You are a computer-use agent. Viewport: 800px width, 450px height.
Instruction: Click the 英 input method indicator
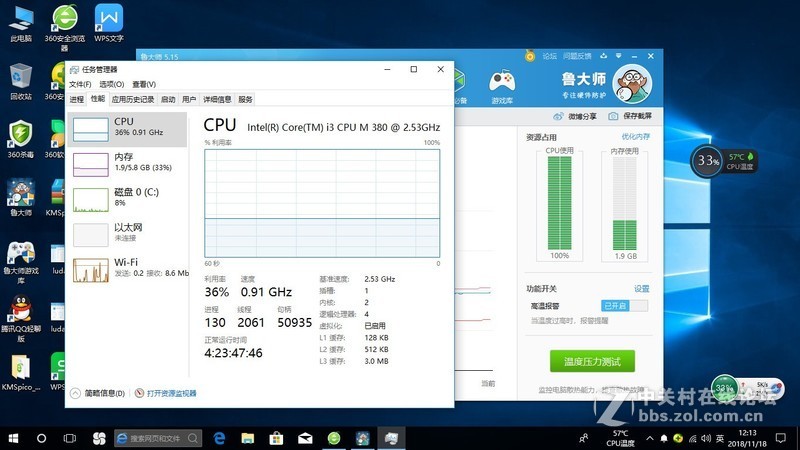click(720, 438)
